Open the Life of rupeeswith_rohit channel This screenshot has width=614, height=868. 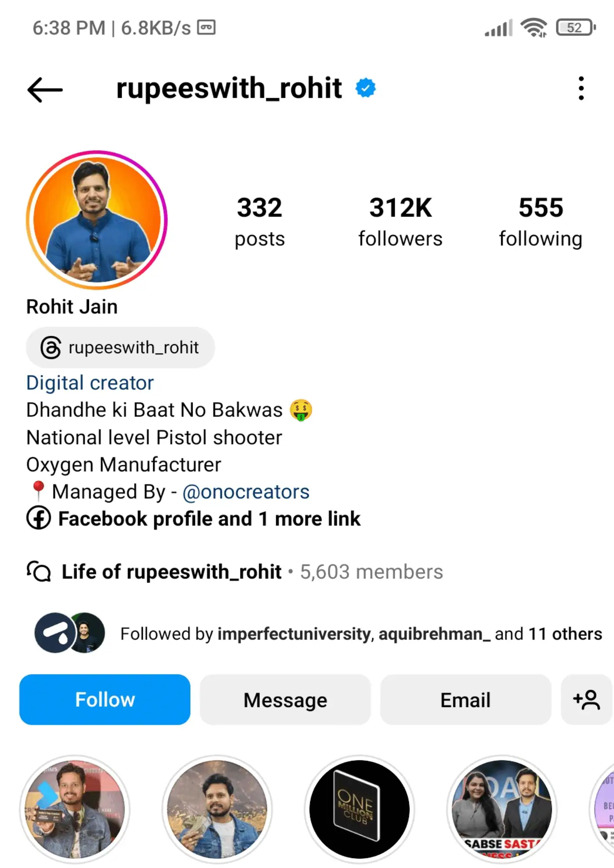172,572
